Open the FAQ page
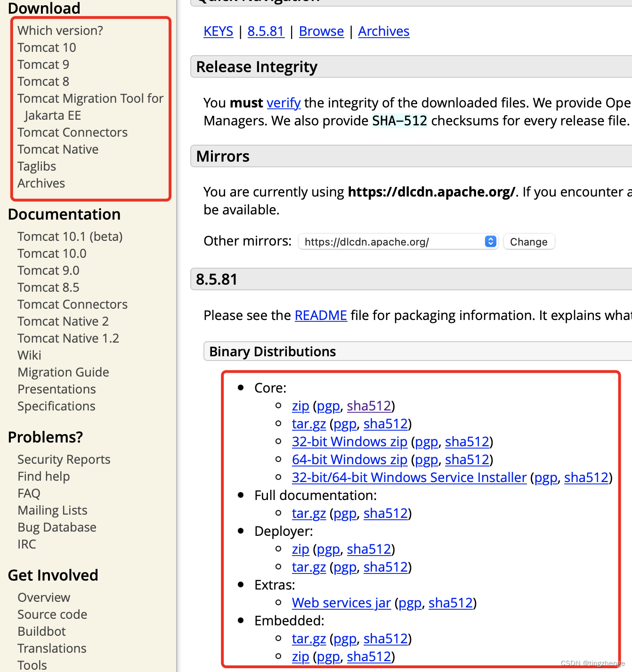632x672 pixels. click(x=29, y=493)
